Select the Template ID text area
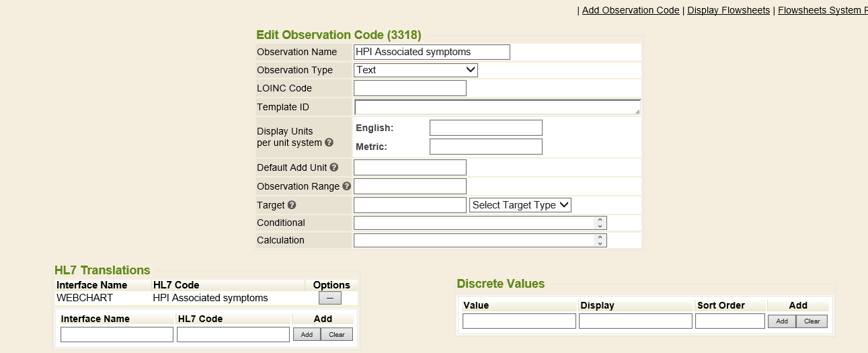This screenshot has height=353, width=868. [497, 107]
